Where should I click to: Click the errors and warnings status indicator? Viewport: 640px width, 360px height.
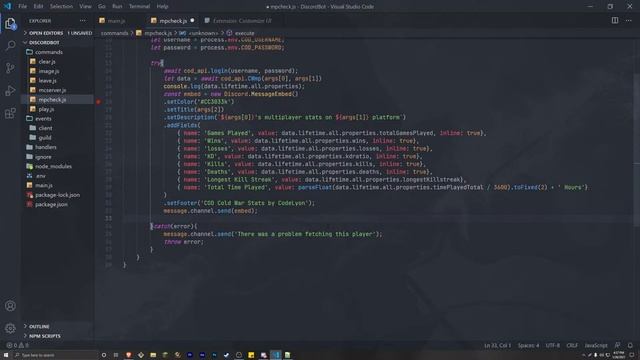pyautogui.click(x=17, y=345)
